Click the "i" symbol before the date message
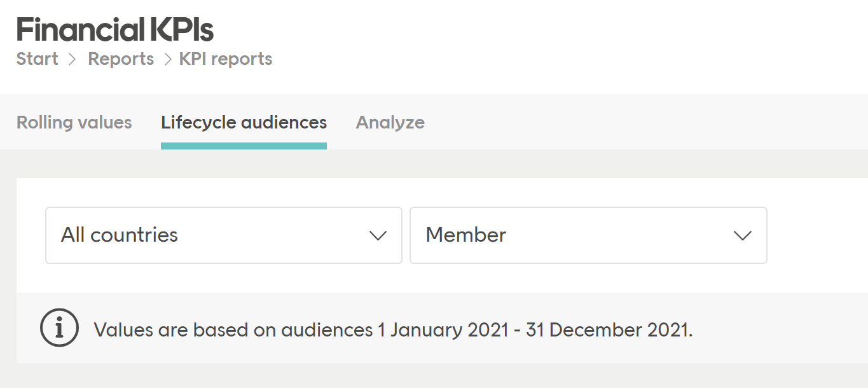 point(59,328)
